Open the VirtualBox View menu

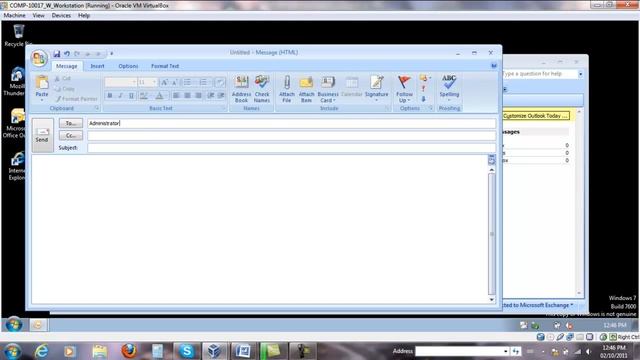pyautogui.click(x=39, y=16)
